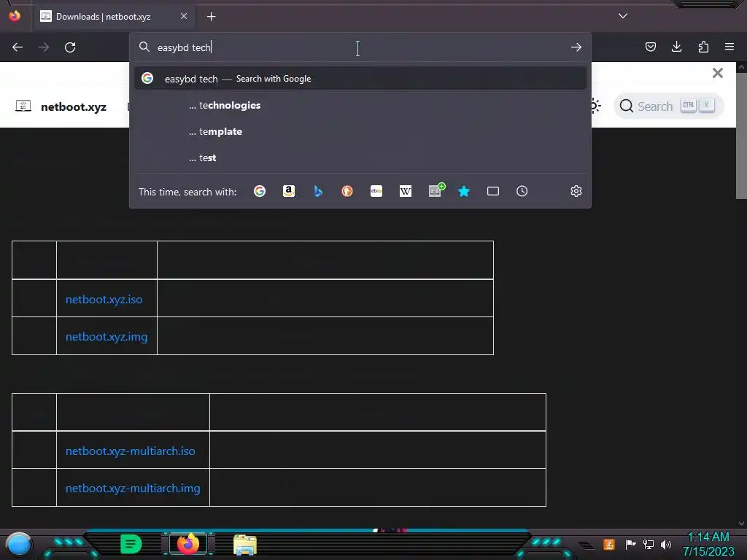This screenshot has height=560, width=747.
Task: Open search settings gear icon
Action: coord(576,192)
